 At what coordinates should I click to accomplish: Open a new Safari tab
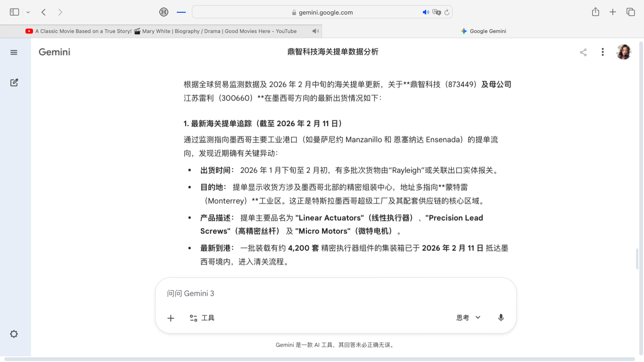[612, 12]
